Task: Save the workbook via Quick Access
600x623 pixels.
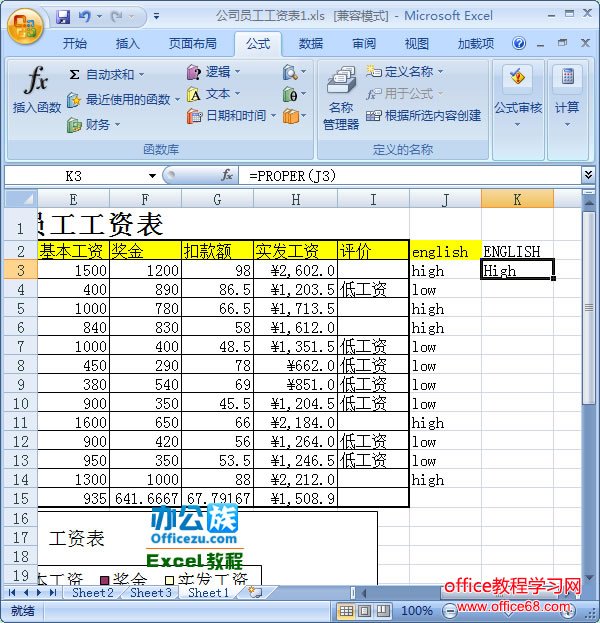Action: (x=62, y=17)
